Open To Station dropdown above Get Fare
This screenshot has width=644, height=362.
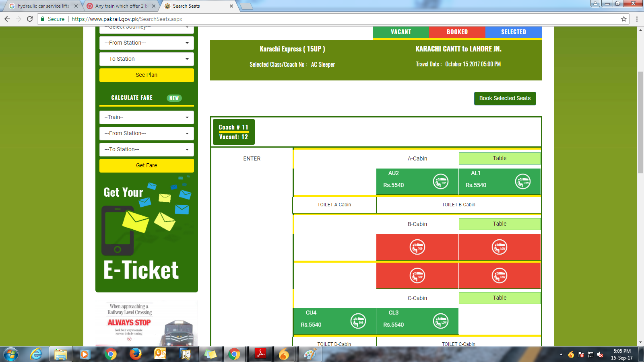(147, 150)
